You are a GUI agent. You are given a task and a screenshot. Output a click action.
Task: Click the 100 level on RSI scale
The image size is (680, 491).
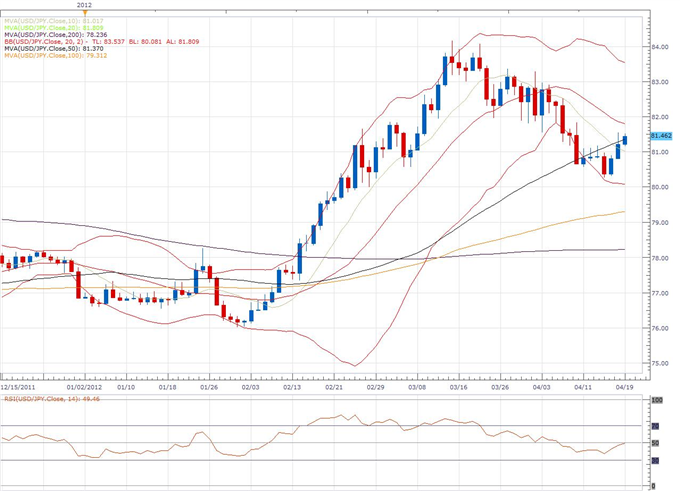[658, 400]
